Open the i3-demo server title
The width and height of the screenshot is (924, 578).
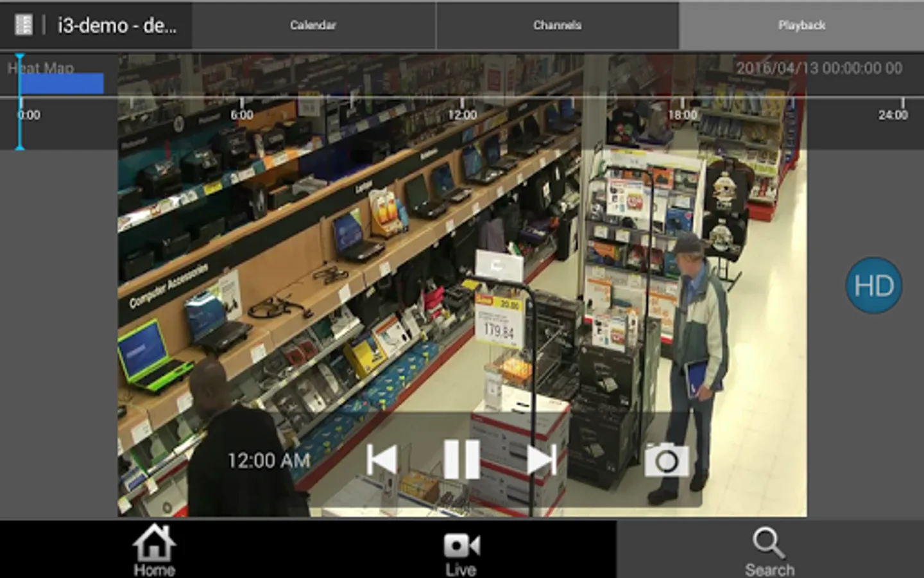117,25
